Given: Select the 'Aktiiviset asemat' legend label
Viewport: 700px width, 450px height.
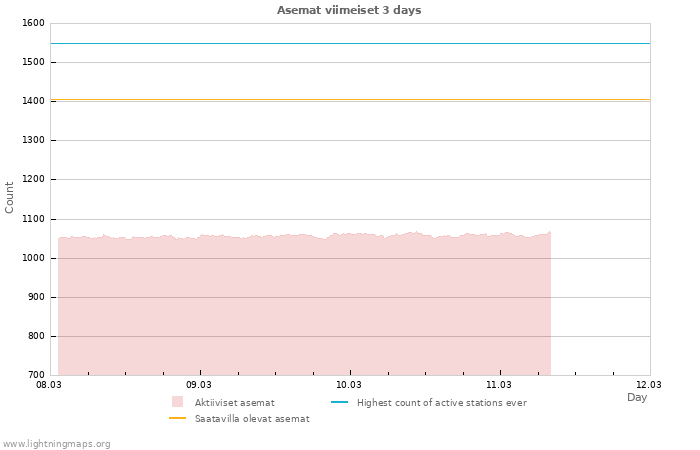Looking at the screenshot, I should [x=234, y=403].
